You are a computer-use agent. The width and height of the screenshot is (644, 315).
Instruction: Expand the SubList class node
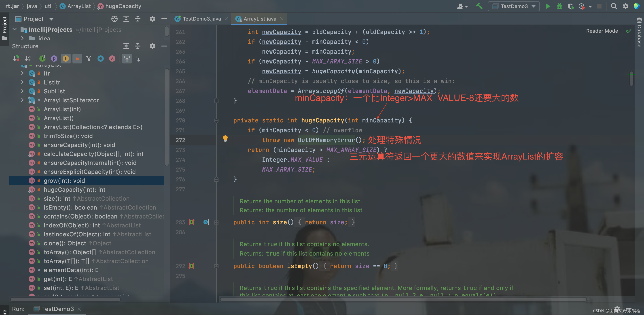coord(23,91)
